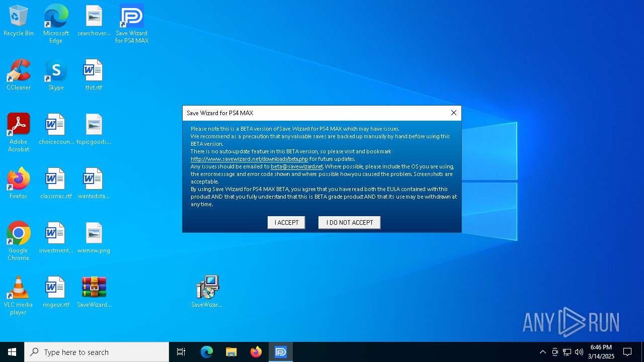The width and height of the screenshot is (644, 362).
Task: Launch Edge from the taskbar
Action: 207,352
